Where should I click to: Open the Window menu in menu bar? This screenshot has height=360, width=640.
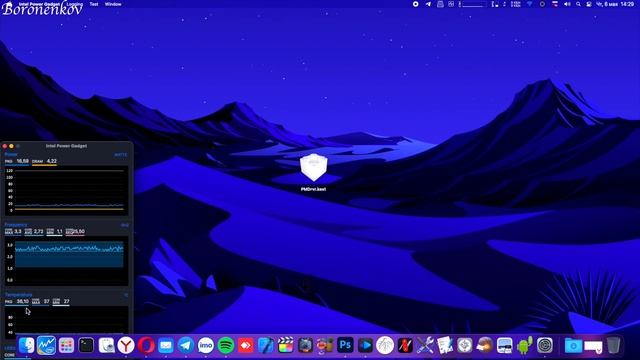113,4
